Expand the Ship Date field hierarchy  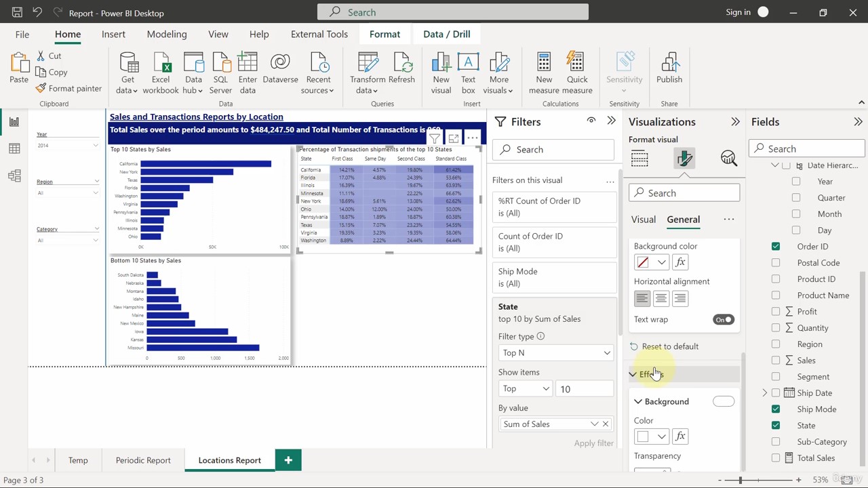(765, 393)
